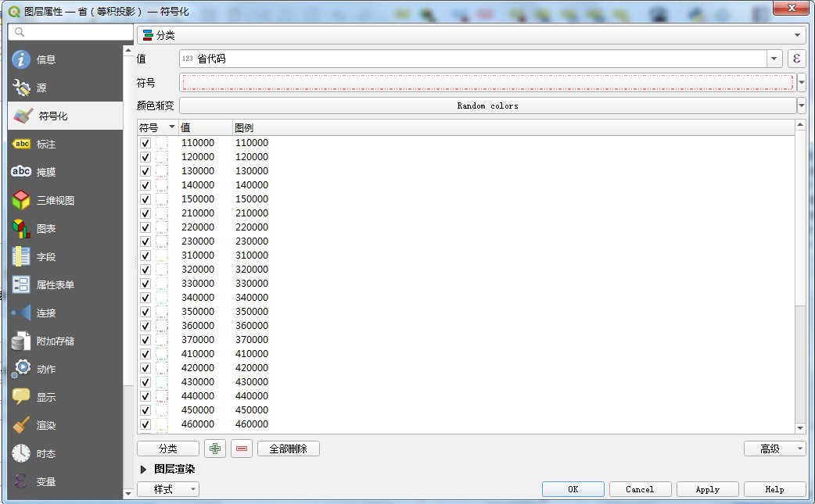This screenshot has width=815, height=504.
Task: Open the 属性表单 form icon
Action: click(x=21, y=284)
